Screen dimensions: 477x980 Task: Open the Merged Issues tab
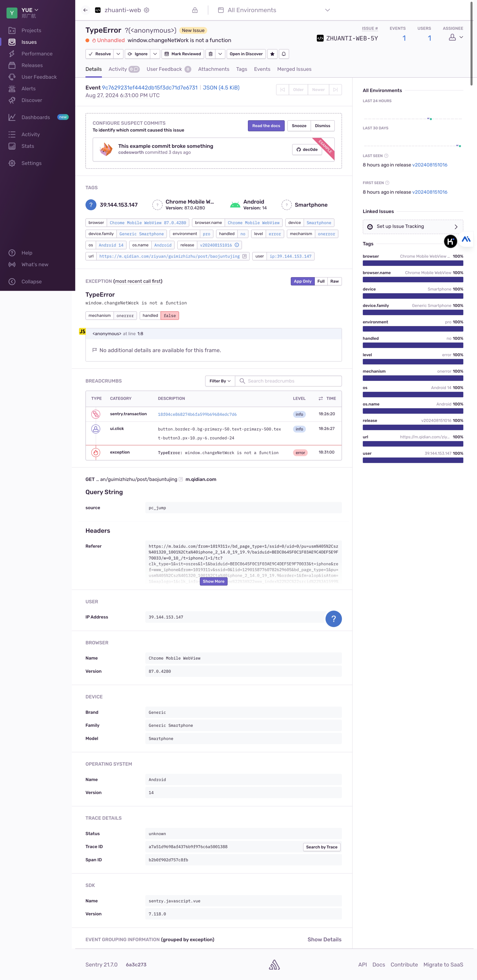(294, 69)
